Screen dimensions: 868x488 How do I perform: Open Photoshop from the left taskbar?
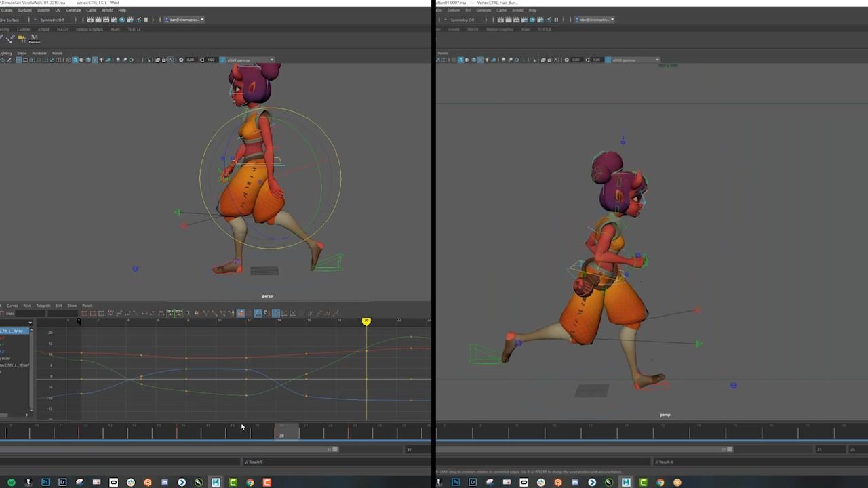[45, 482]
